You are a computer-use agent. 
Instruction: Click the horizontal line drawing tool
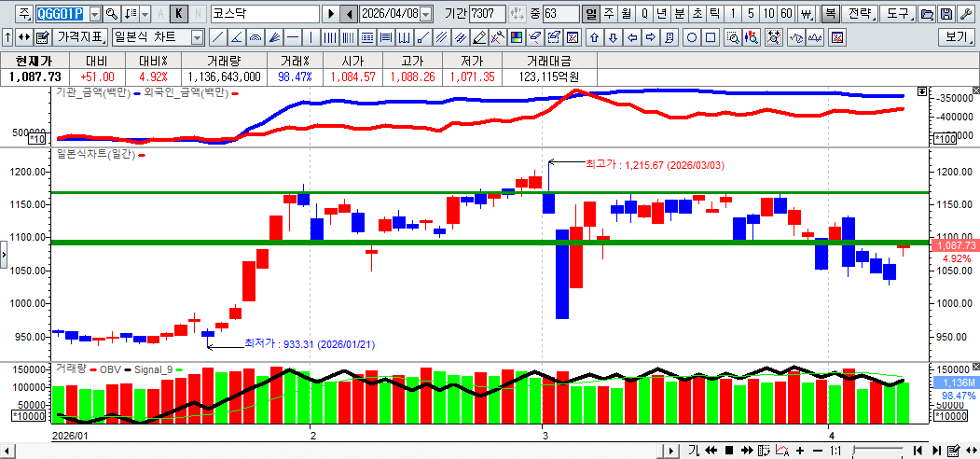pos(293,37)
